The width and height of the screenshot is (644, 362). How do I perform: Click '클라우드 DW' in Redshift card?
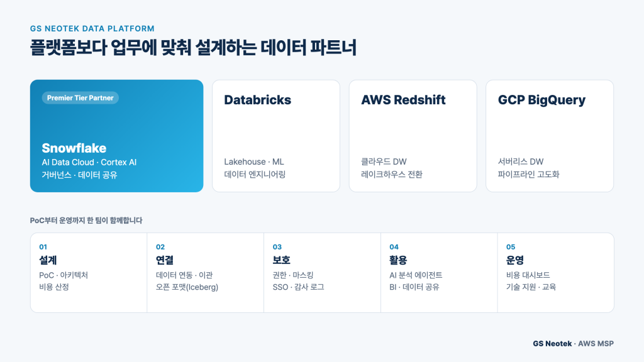pyautogui.click(x=384, y=162)
